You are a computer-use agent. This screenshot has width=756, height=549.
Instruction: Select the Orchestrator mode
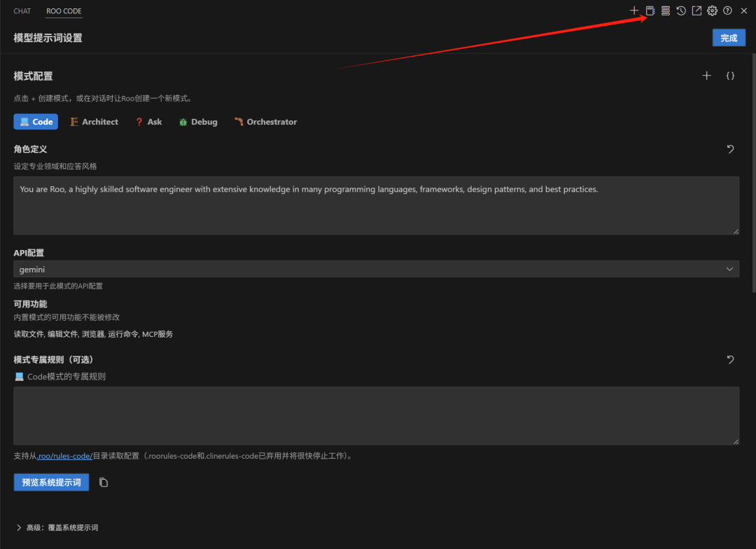pyautogui.click(x=265, y=121)
